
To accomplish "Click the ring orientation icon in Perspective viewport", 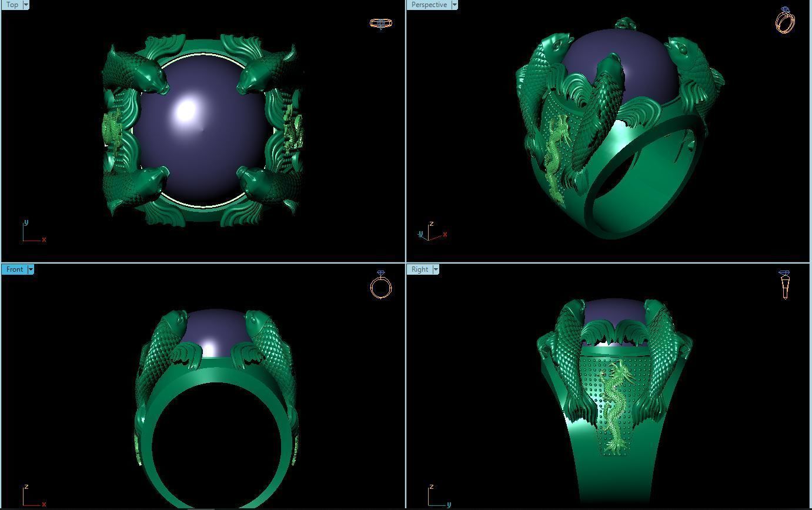I will tap(785, 20).
